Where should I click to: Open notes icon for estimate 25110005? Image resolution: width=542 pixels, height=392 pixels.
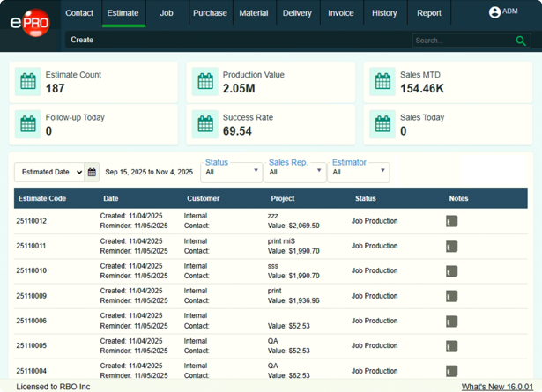(x=451, y=346)
